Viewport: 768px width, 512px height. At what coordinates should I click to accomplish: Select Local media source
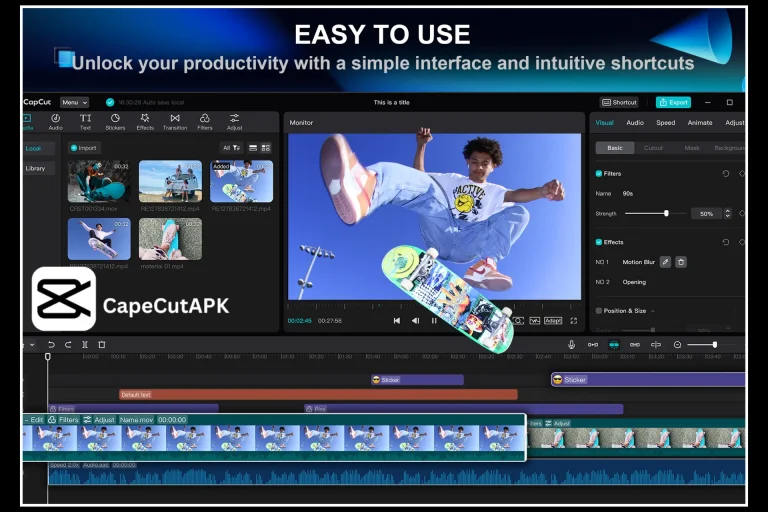(39, 148)
